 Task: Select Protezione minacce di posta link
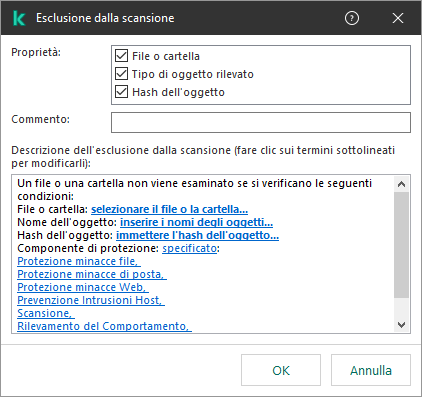click(x=92, y=274)
